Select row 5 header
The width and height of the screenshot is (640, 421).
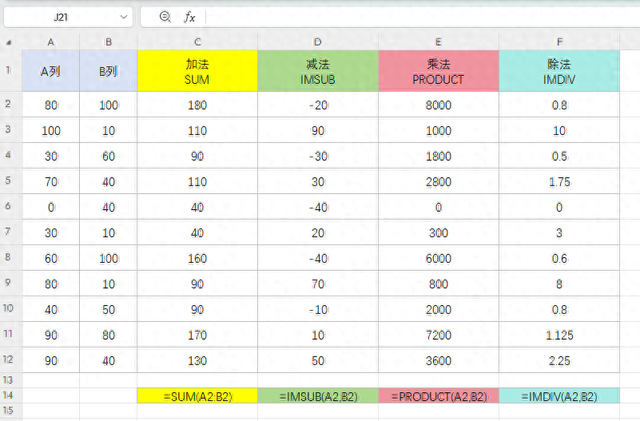pyautogui.click(x=10, y=182)
